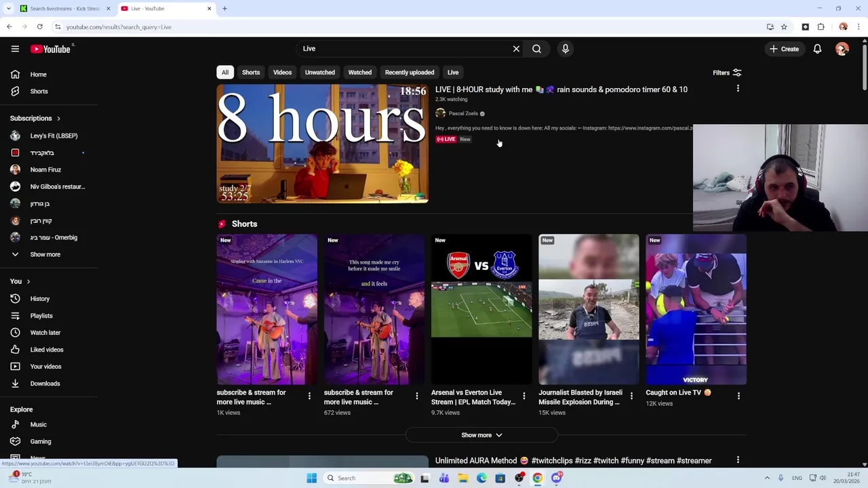
Task: Open the Windows Start menu
Action: coord(311,478)
